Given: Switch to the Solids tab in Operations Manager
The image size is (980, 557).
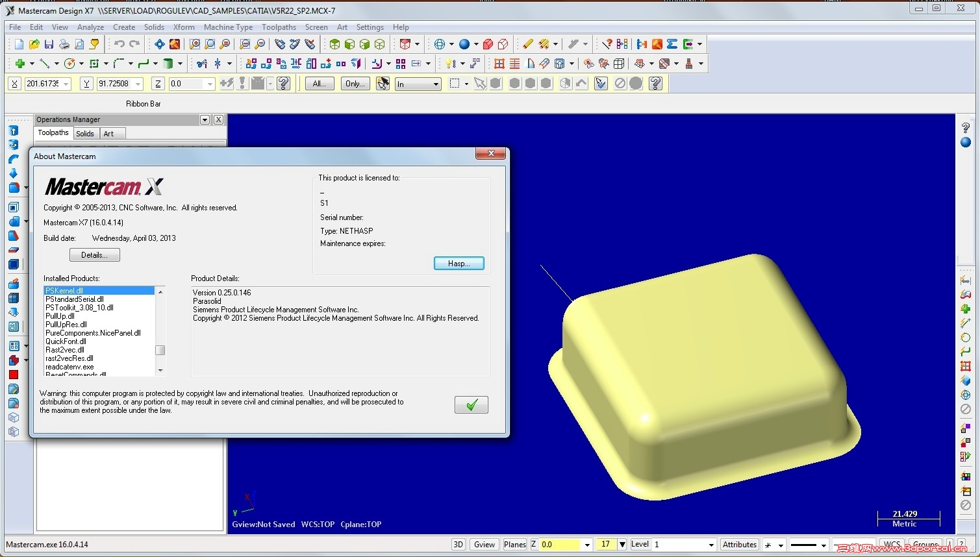Looking at the screenshot, I should click(x=86, y=133).
